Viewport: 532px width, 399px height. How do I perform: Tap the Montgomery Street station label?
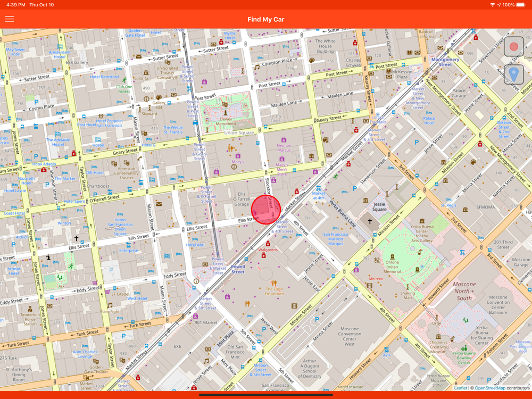pos(445,62)
